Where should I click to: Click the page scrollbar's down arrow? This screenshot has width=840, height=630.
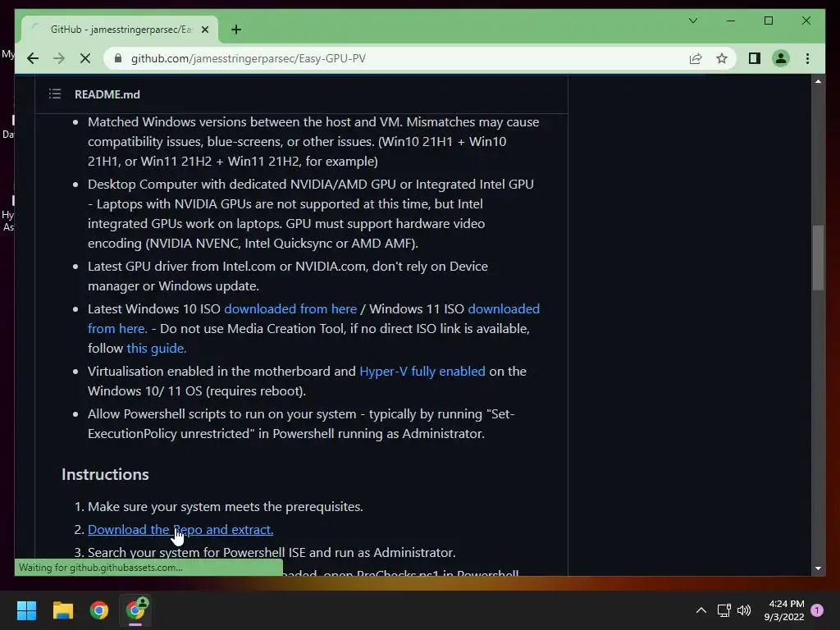point(818,568)
